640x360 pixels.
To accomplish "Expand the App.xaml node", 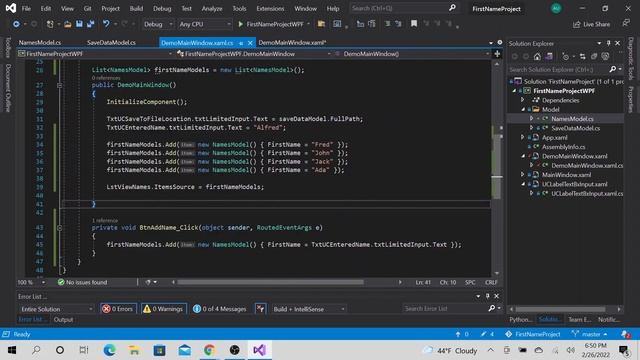I will coord(522,138).
